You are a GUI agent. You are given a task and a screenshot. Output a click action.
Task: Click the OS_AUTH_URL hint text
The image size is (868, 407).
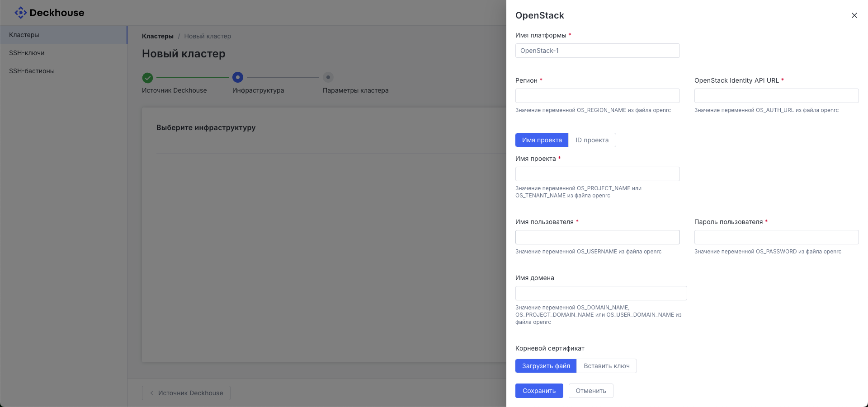point(766,110)
